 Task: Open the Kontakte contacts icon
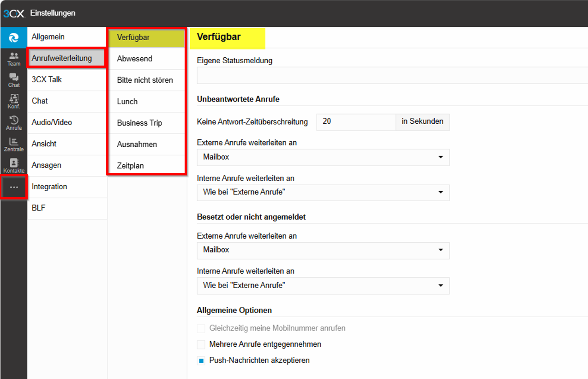[x=14, y=166]
